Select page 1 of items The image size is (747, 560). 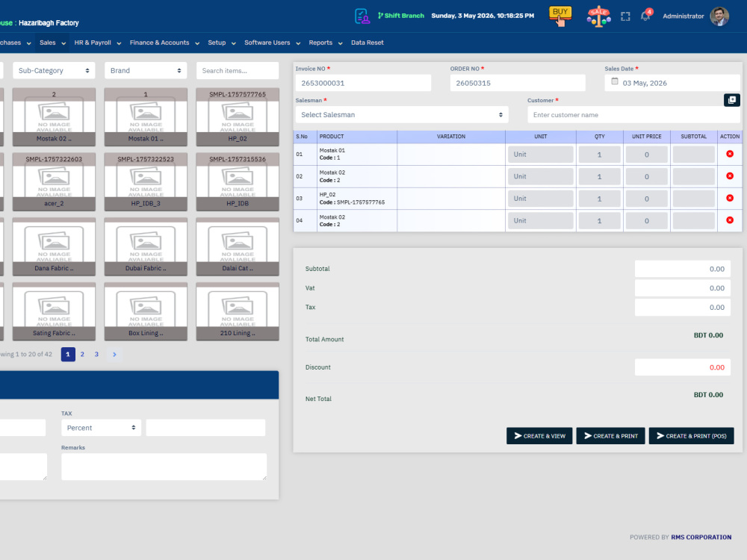click(x=68, y=354)
